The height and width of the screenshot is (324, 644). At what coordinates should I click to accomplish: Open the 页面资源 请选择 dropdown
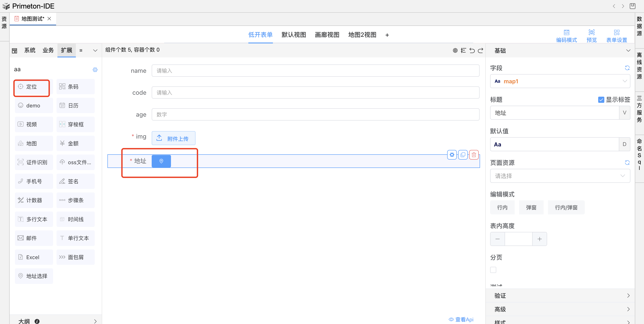560,176
